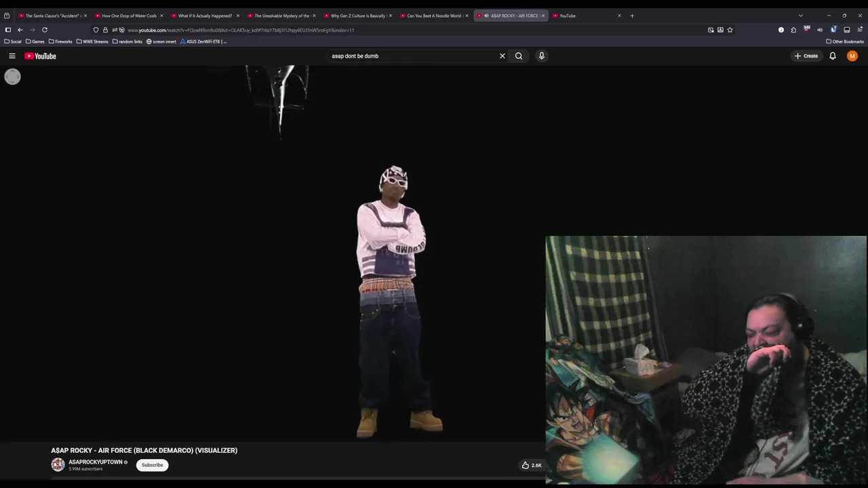868x488 pixels.
Task: Reload the current page
Action: tap(45, 30)
